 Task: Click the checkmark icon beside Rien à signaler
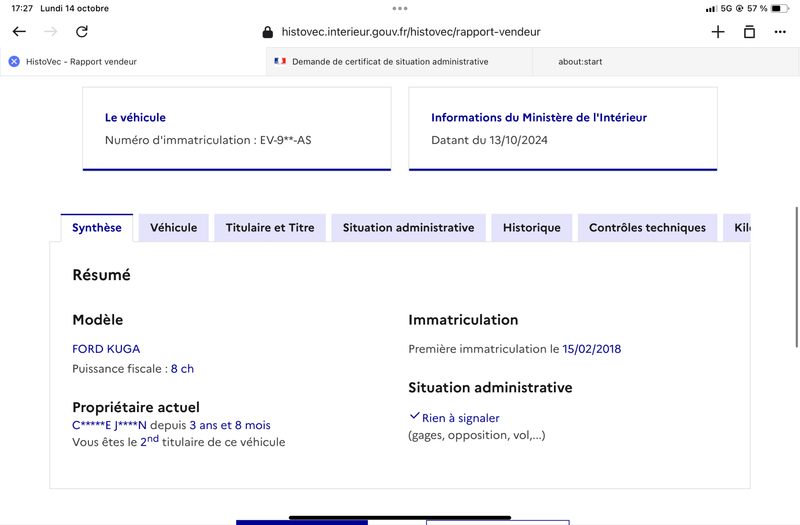[414, 416]
